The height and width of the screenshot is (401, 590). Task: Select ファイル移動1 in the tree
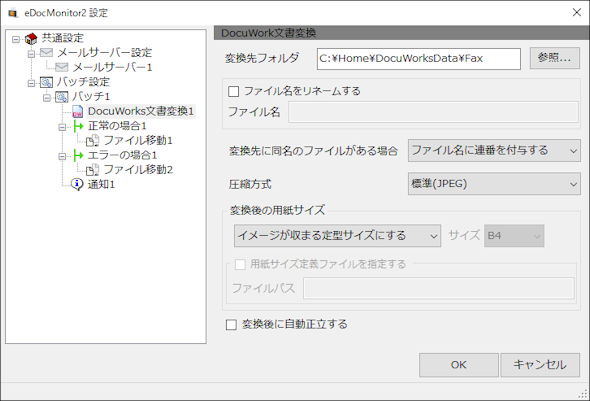[x=138, y=140]
